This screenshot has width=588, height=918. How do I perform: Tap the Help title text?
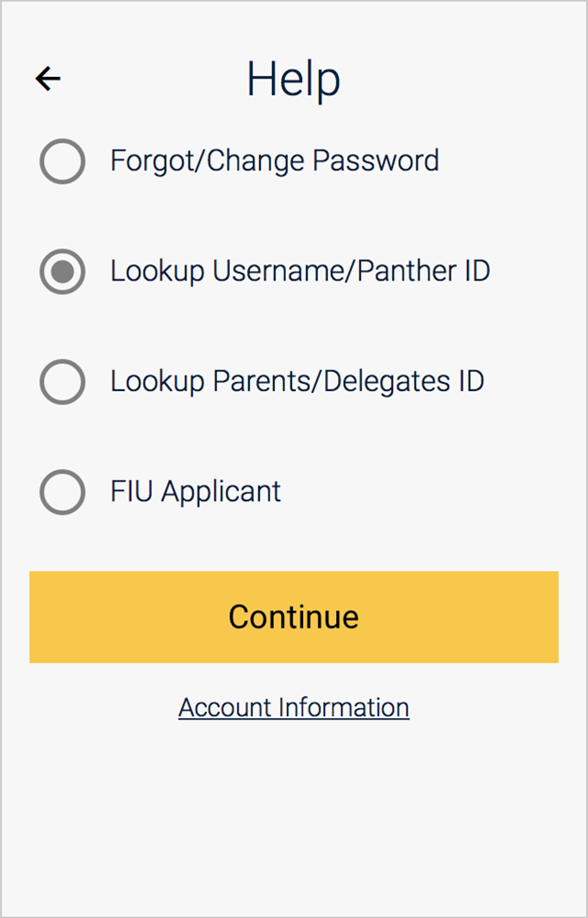(x=293, y=79)
